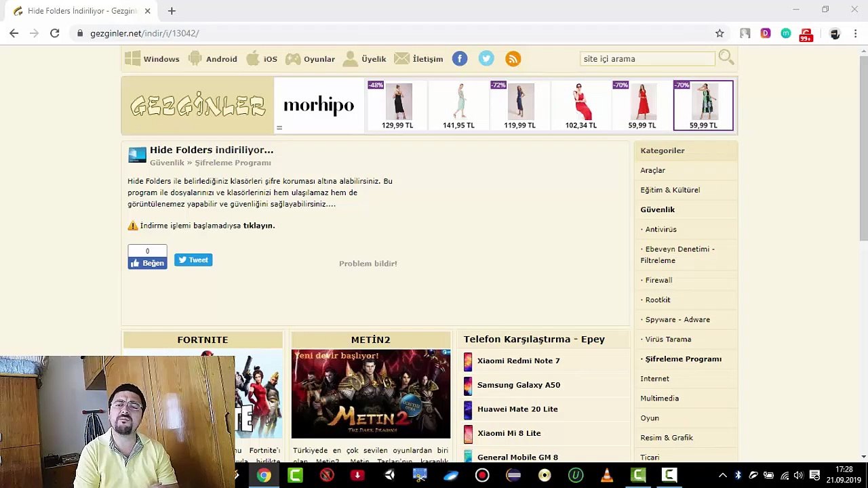Go to the iOS section
The image size is (868, 488).
[262, 59]
